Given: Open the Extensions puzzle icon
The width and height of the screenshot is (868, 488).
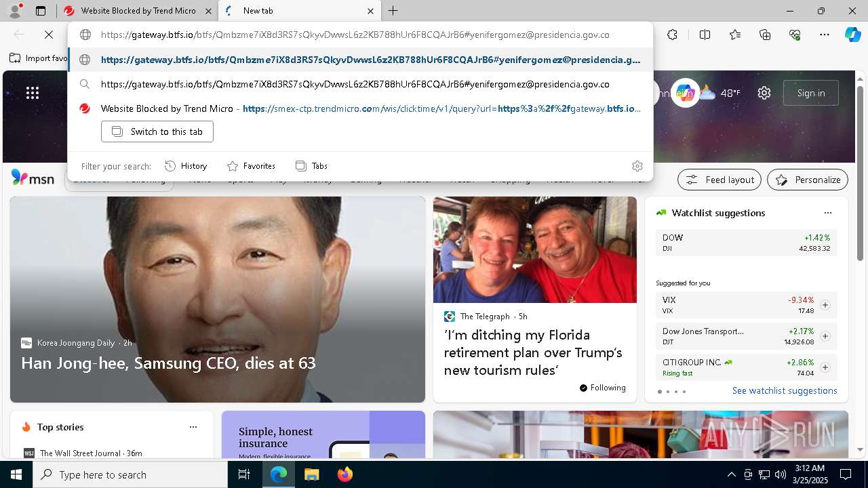Looking at the screenshot, I should tap(672, 35).
